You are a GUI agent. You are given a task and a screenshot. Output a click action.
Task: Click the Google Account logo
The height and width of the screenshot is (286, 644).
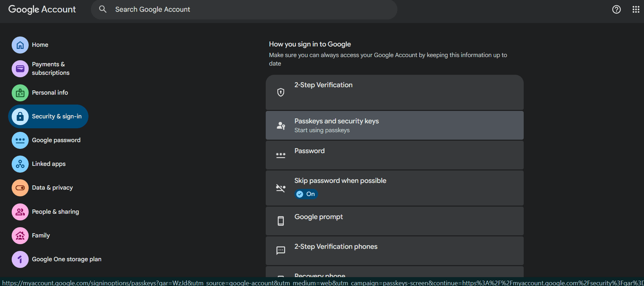click(42, 10)
